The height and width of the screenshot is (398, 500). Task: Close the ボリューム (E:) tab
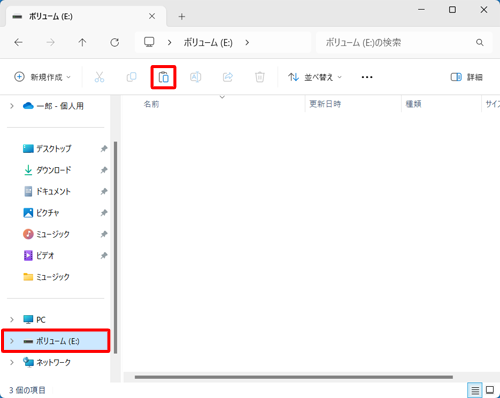pos(152,16)
